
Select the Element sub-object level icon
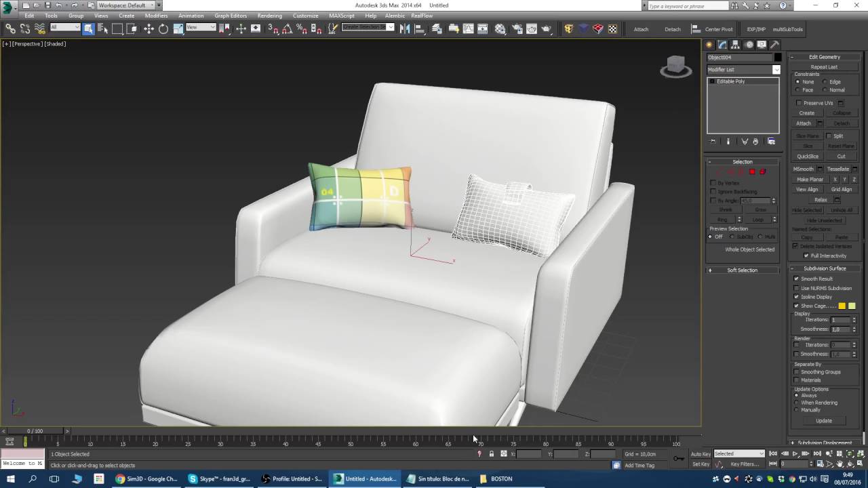coord(763,172)
